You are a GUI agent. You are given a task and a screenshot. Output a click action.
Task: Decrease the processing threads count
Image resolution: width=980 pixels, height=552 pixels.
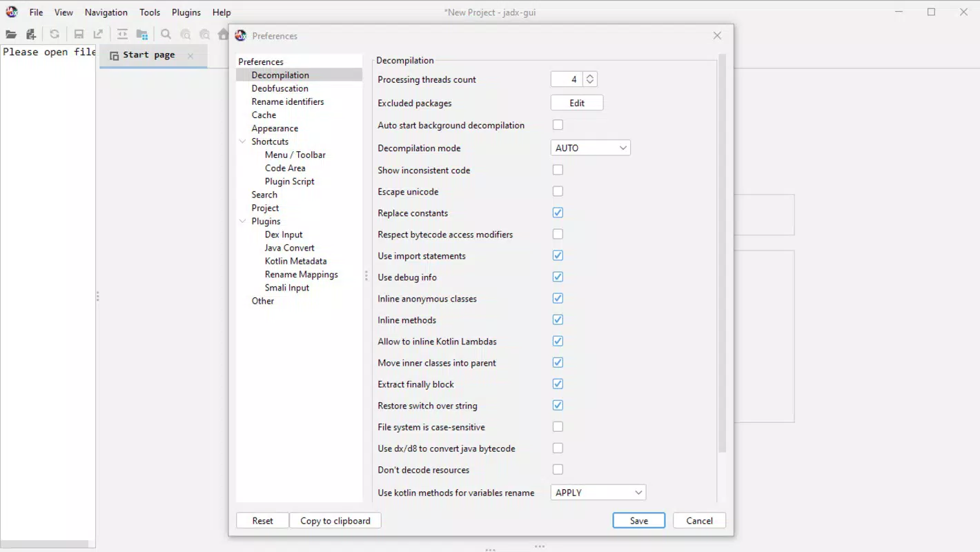[590, 83]
